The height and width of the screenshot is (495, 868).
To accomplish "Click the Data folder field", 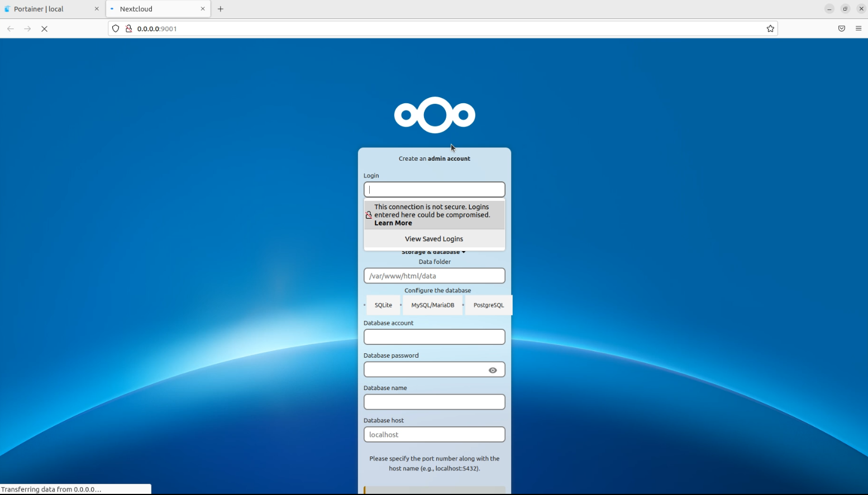I will (435, 276).
